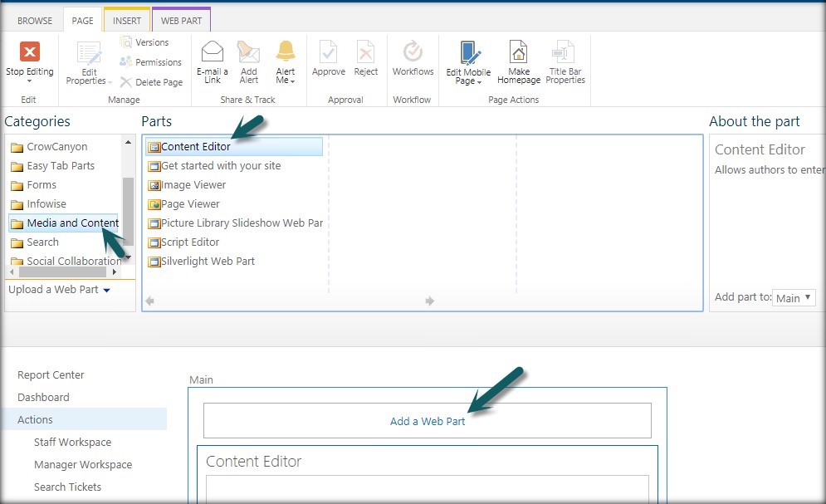This screenshot has width=826, height=504.
Task: Click categories horizontal scrollbar right arrow
Action: point(115,272)
